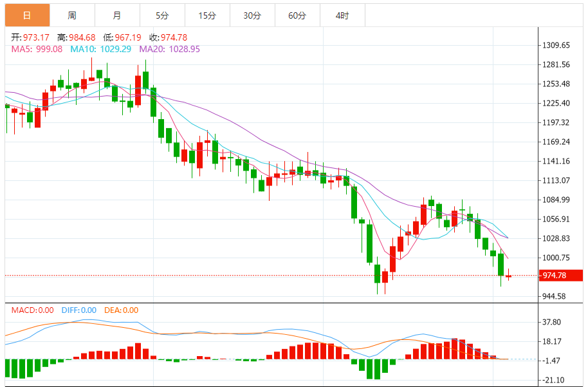Screen dimensions: 588x387
Task: Switch to the 月 monthly tab
Action: tap(117, 15)
